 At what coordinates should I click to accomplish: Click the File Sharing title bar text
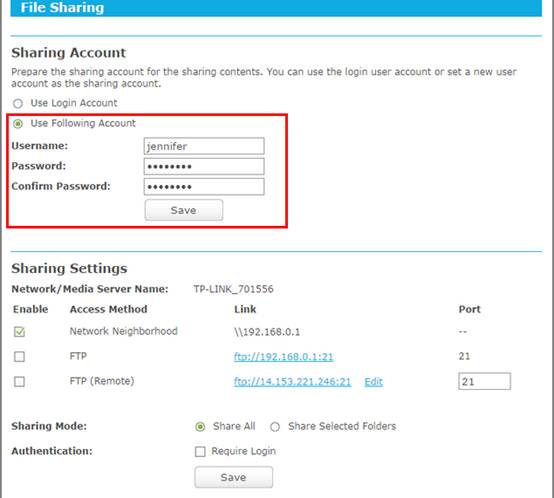pos(62,7)
